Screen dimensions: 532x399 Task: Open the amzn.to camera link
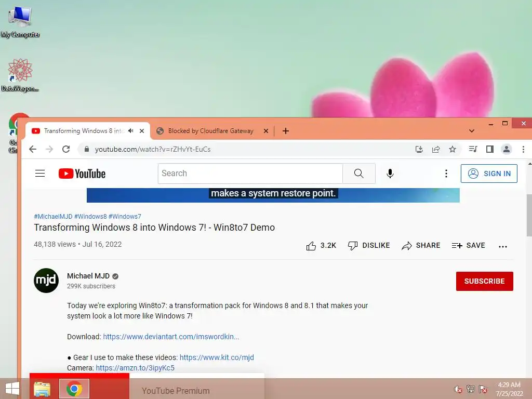tap(135, 368)
